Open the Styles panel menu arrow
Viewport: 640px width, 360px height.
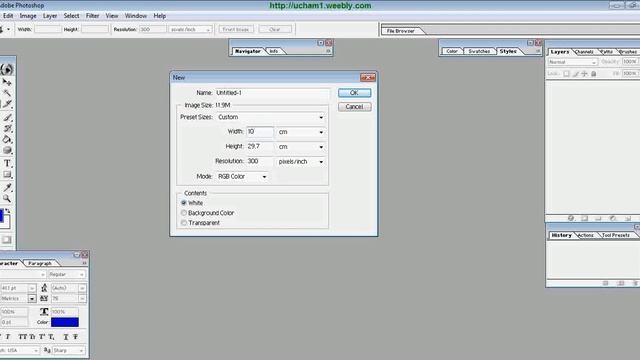(x=538, y=51)
